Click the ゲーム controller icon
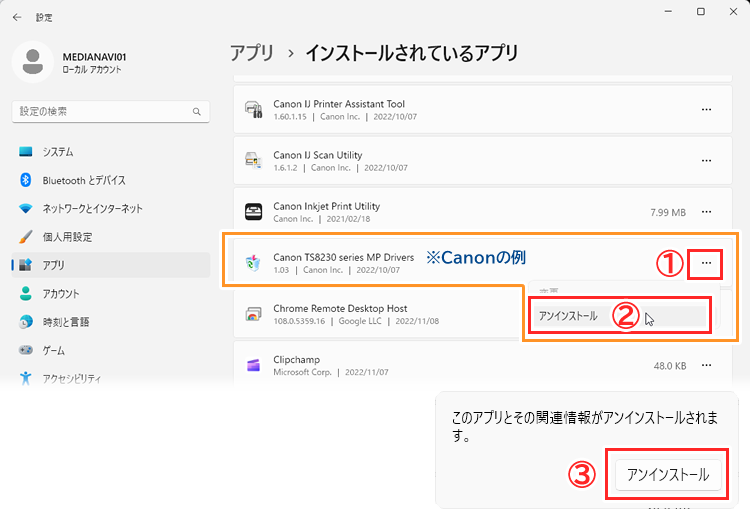Image resolution: width=750 pixels, height=516 pixels. click(x=25, y=350)
